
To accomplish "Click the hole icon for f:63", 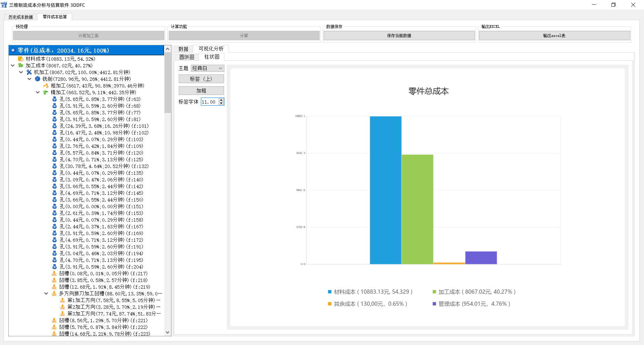I will [55, 99].
